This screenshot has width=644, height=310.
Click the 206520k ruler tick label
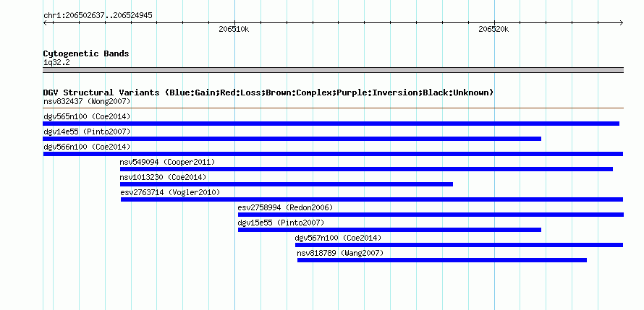pyautogui.click(x=493, y=29)
